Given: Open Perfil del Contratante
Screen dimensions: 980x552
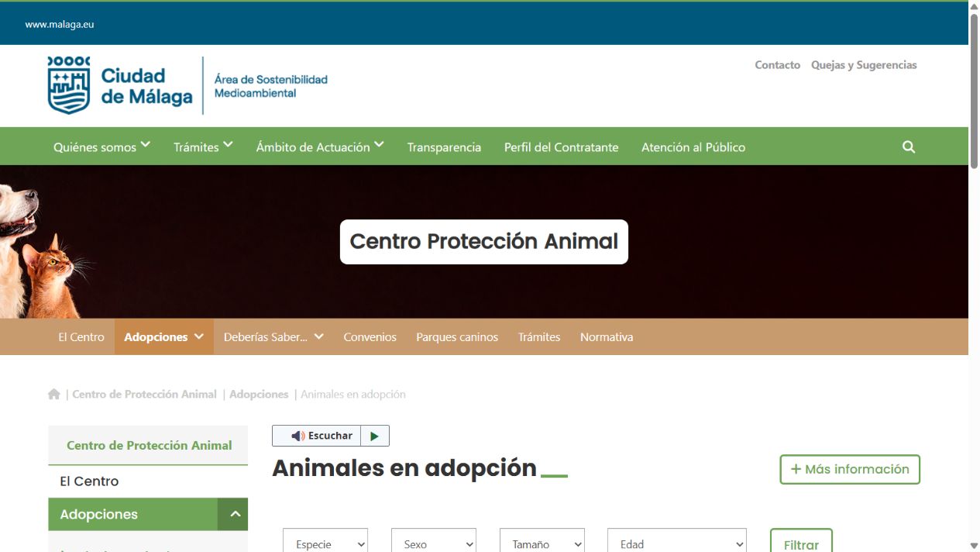Looking at the screenshot, I should click(561, 147).
